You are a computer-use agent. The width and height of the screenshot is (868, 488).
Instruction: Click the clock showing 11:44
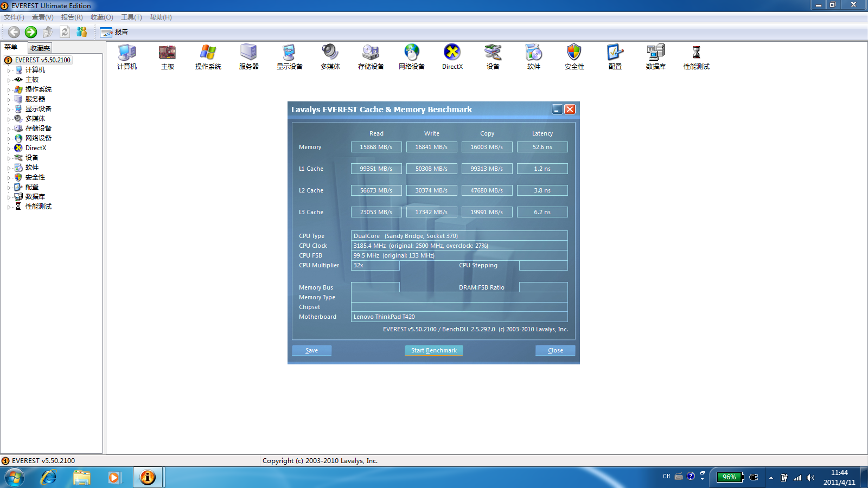[x=839, y=473]
